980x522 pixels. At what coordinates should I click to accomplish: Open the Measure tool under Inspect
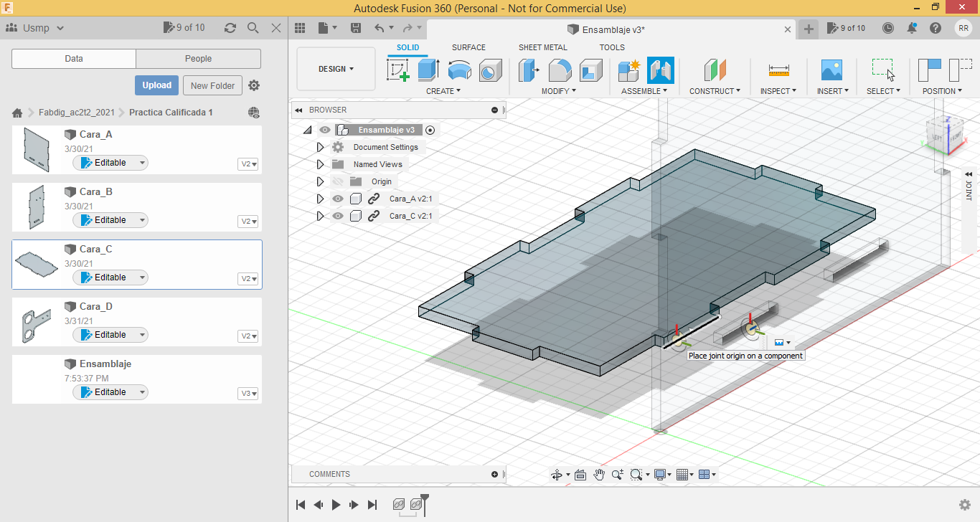[778, 70]
